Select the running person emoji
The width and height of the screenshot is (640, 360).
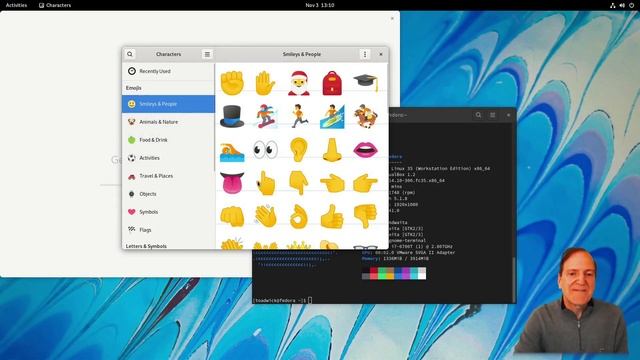pyautogui.click(x=299, y=116)
